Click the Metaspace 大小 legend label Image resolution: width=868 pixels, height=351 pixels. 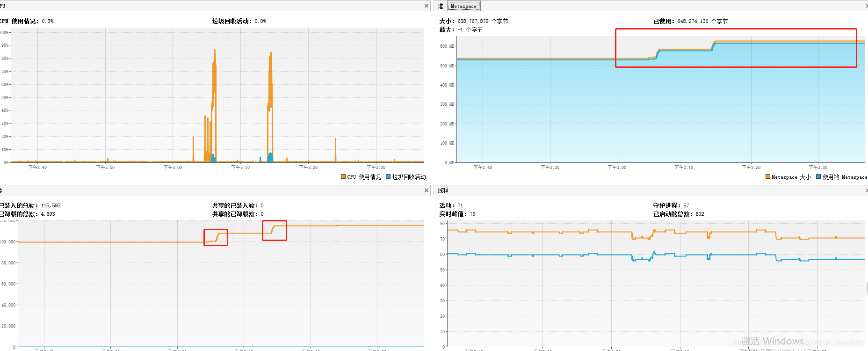791,177
